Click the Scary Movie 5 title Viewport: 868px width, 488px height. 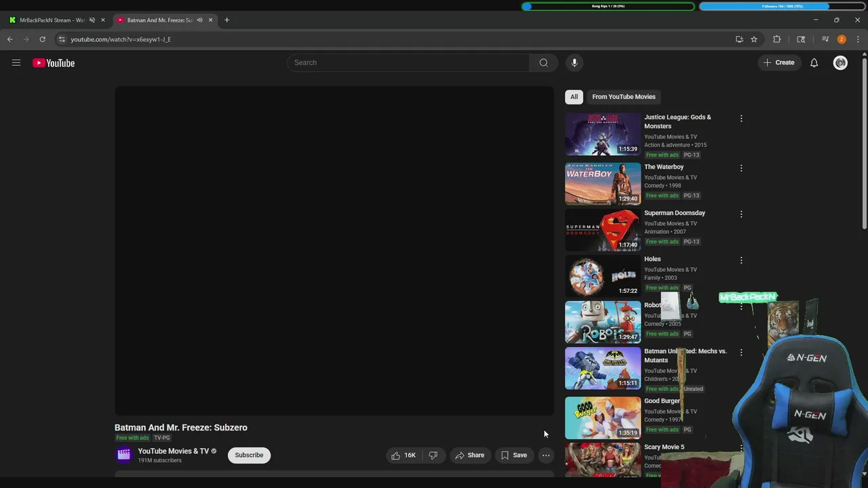point(664,447)
